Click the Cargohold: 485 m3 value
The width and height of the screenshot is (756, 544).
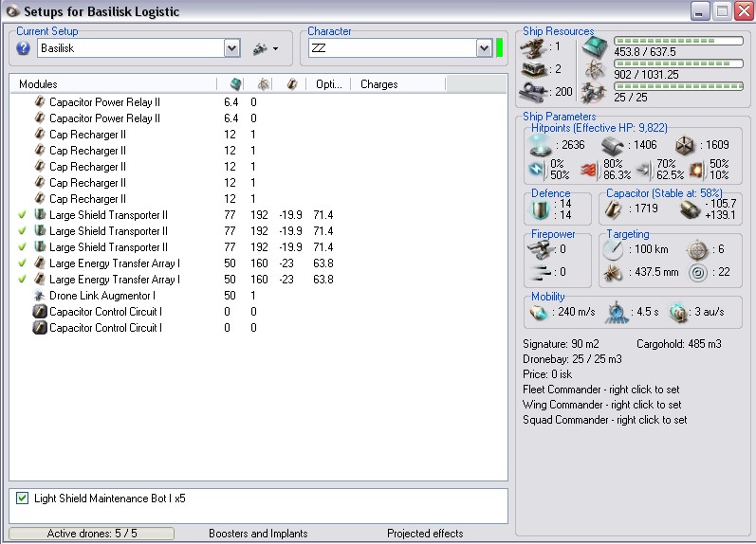pos(679,344)
